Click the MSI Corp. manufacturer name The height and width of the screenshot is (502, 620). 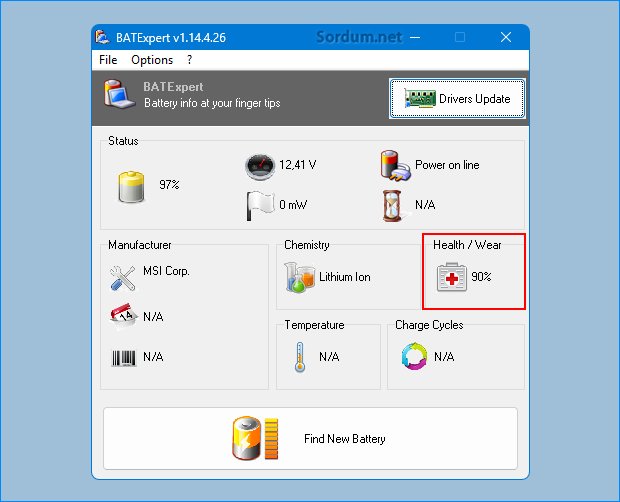(x=166, y=271)
